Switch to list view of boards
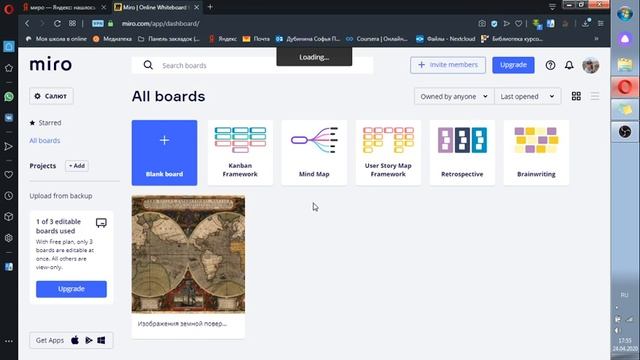The width and height of the screenshot is (640, 360). (595, 96)
